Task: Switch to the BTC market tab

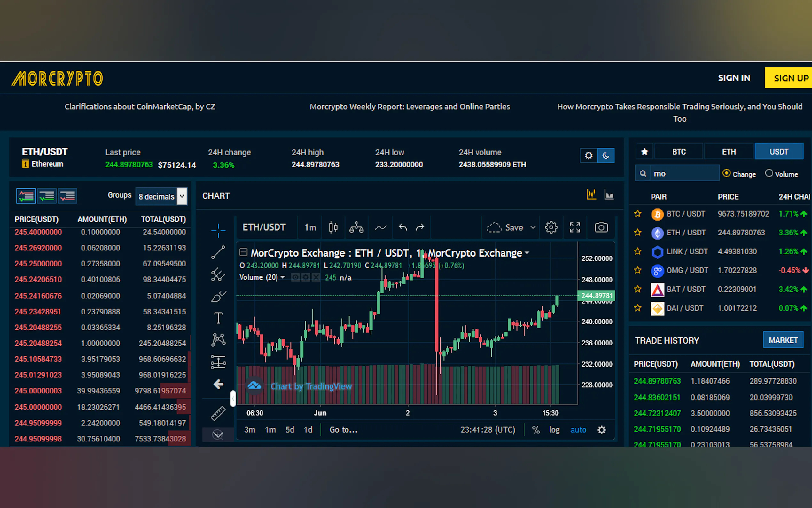Action: (679, 152)
